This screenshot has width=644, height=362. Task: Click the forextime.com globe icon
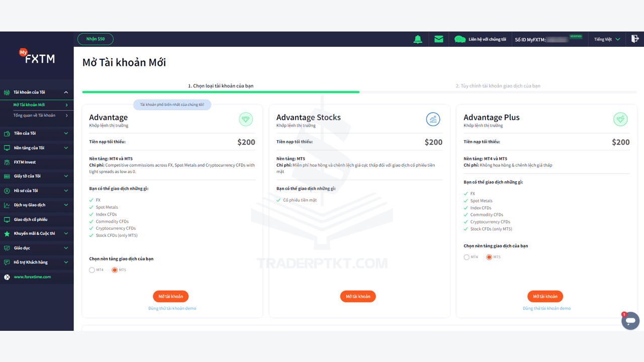point(7,277)
